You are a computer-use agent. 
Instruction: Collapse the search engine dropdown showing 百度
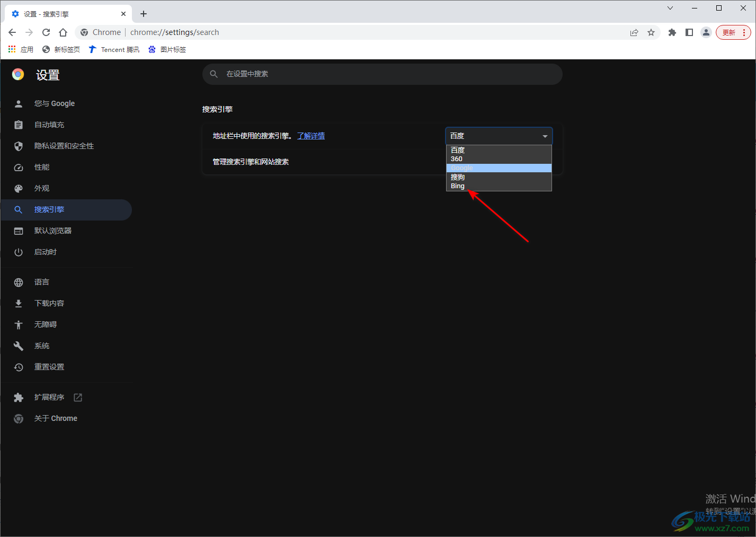click(499, 136)
